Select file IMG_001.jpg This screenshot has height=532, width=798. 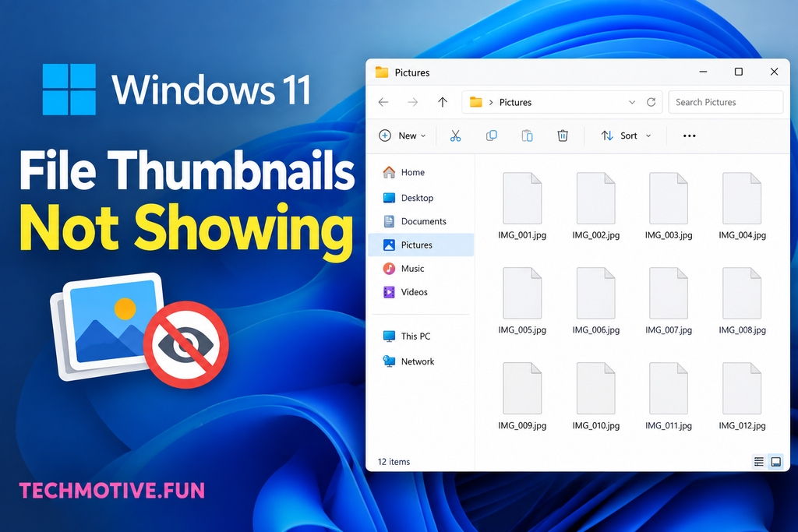click(x=522, y=206)
